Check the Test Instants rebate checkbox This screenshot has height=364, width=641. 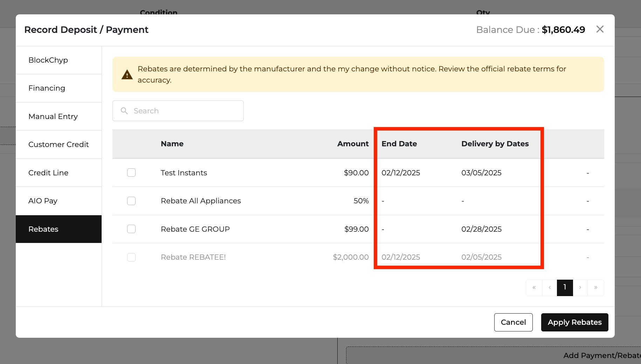click(x=131, y=173)
